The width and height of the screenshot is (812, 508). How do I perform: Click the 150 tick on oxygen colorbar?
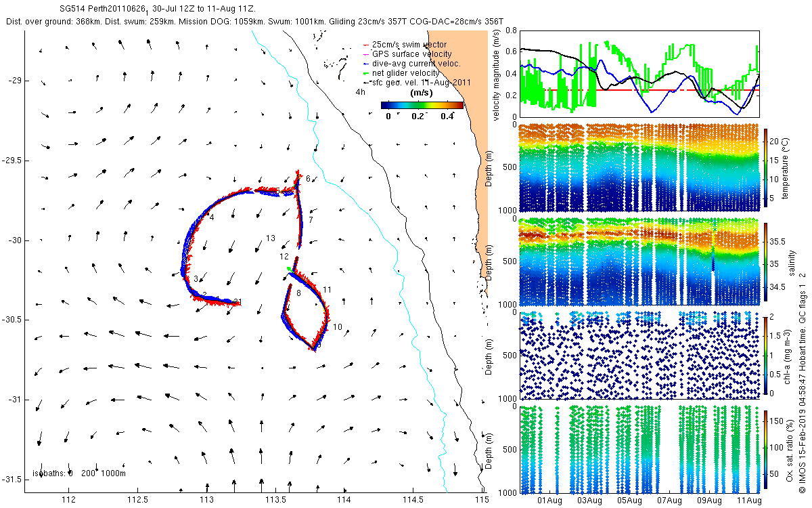(x=777, y=422)
